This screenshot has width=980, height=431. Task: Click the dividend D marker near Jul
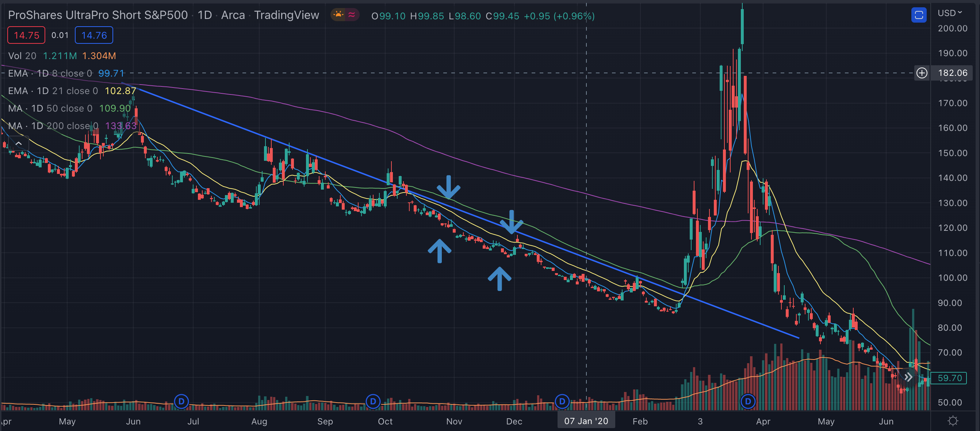(x=181, y=401)
